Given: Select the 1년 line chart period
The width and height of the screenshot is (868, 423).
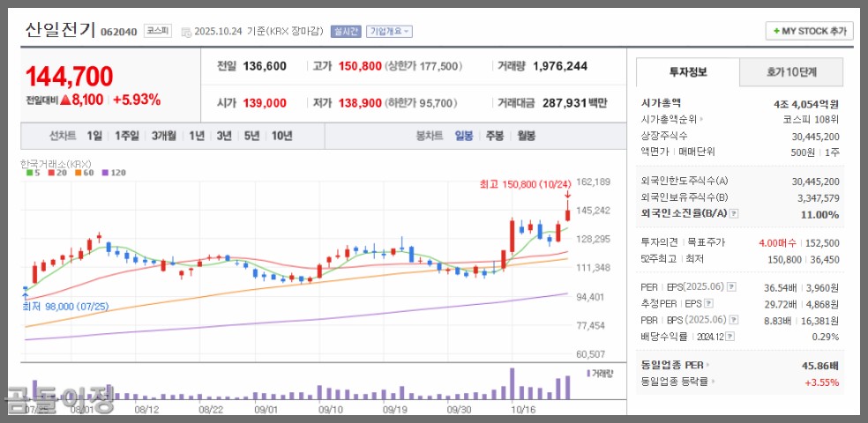Looking at the screenshot, I should point(197,136).
